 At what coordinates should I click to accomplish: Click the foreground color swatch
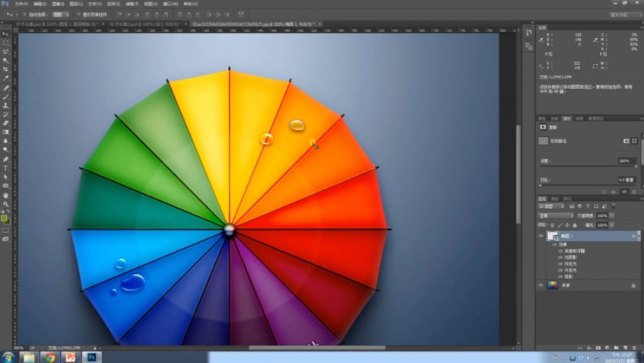click(x=4, y=218)
